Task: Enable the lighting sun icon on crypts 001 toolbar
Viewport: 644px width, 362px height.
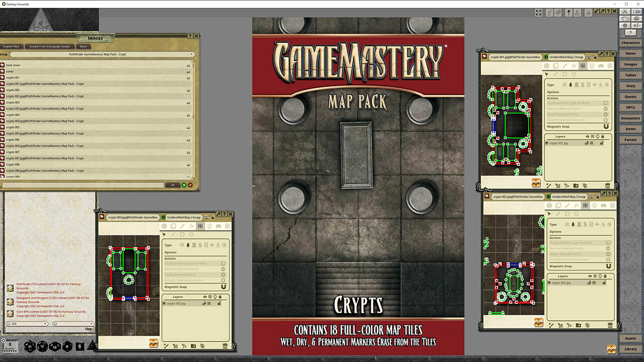Action: click(x=592, y=66)
